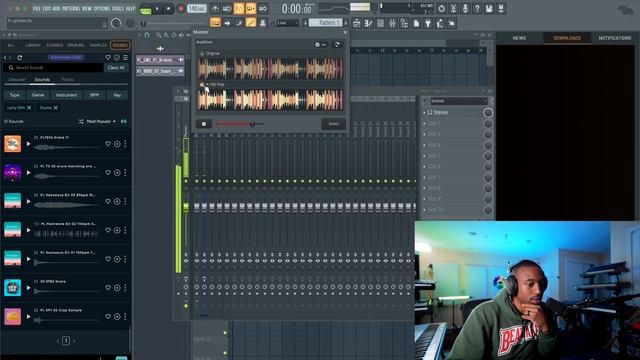Toggle the highlighted countdown before recording icon
This screenshot has width=640, height=360.
pyautogui.click(x=239, y=9)
